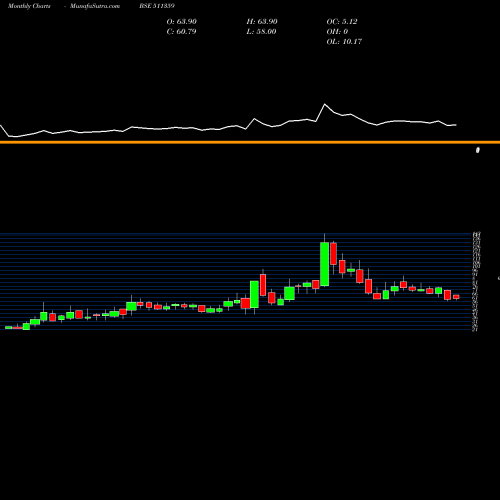This screenshot has height=500, width=500.
Task: Click the peak point of the white line chart
Action: point(325,104)
